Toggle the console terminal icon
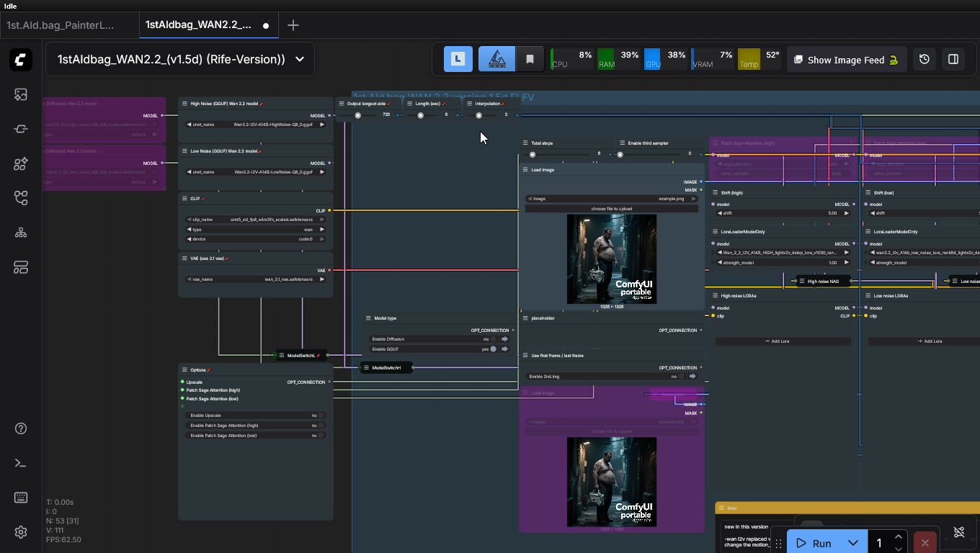Image resolution: width=980 pixels, height=553 pixels. coord(21,463)
